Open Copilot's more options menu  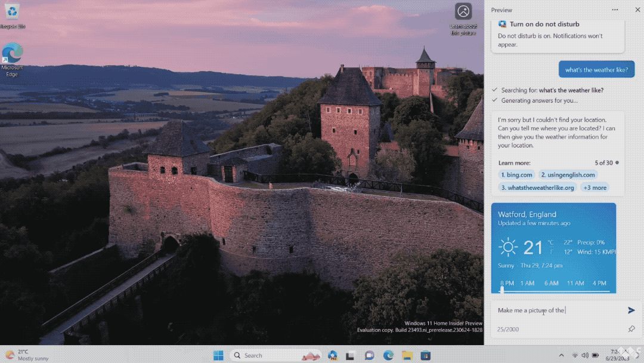[616, 10]
